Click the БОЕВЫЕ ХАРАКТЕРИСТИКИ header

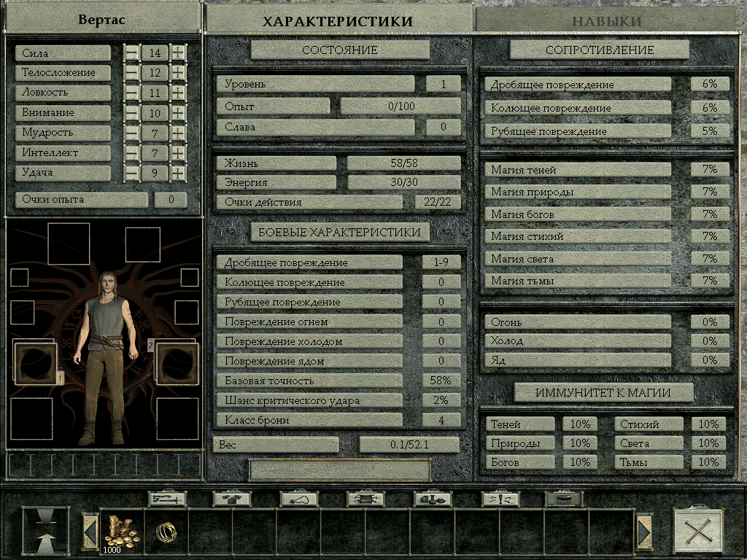pos(340,232)
